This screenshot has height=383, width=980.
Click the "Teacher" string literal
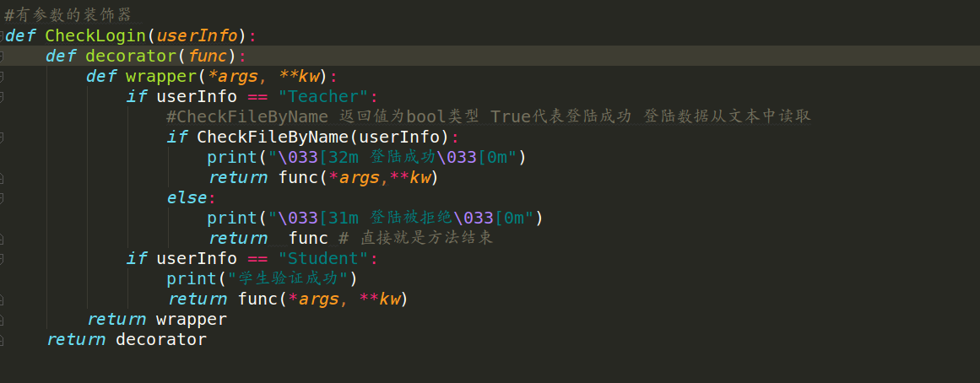(x=324, y=97)
